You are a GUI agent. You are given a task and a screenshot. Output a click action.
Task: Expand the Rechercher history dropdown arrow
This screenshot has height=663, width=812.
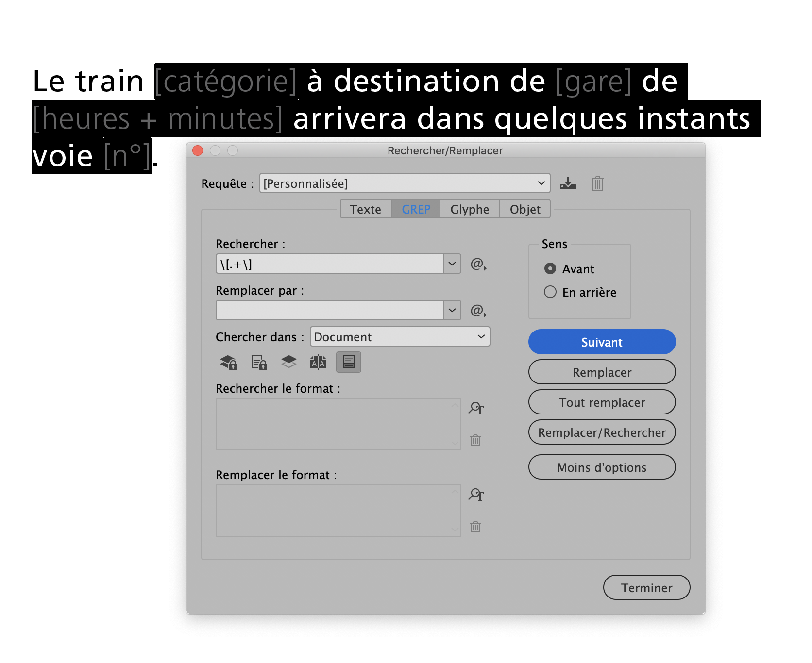pyautogui.click(x=452, y=264)
